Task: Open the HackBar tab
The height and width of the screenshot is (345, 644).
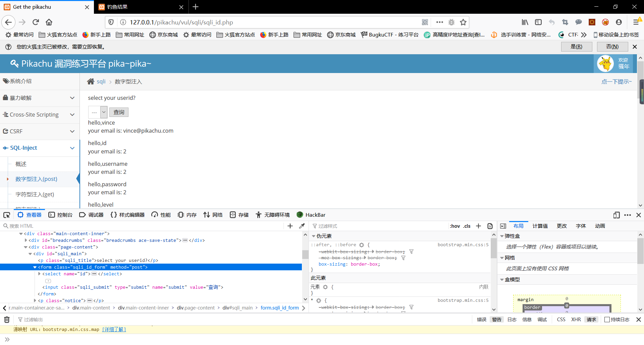Action: tap(311, 215)
